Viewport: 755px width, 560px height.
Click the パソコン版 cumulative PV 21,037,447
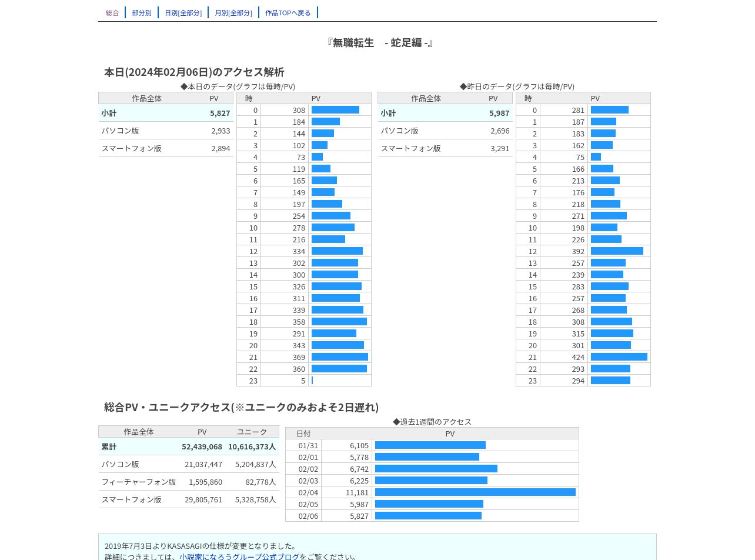tap(203, 464)
